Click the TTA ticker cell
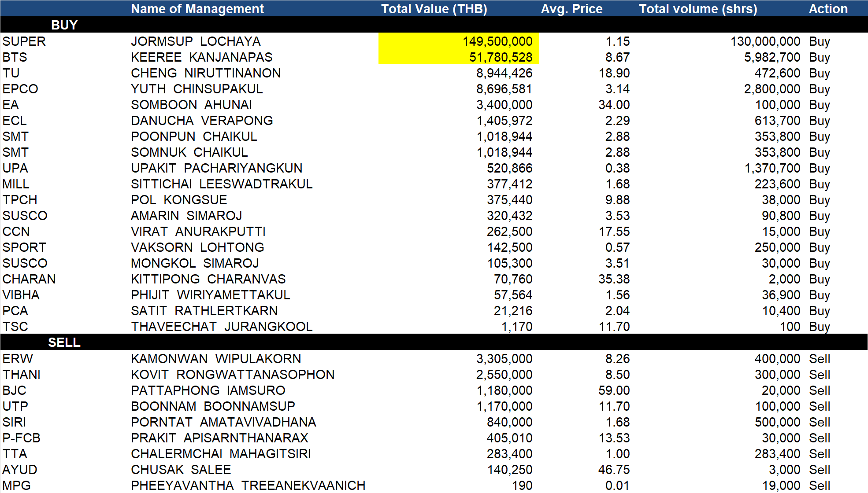The width and height of the screenshot is (868, 493). [15, 454]
